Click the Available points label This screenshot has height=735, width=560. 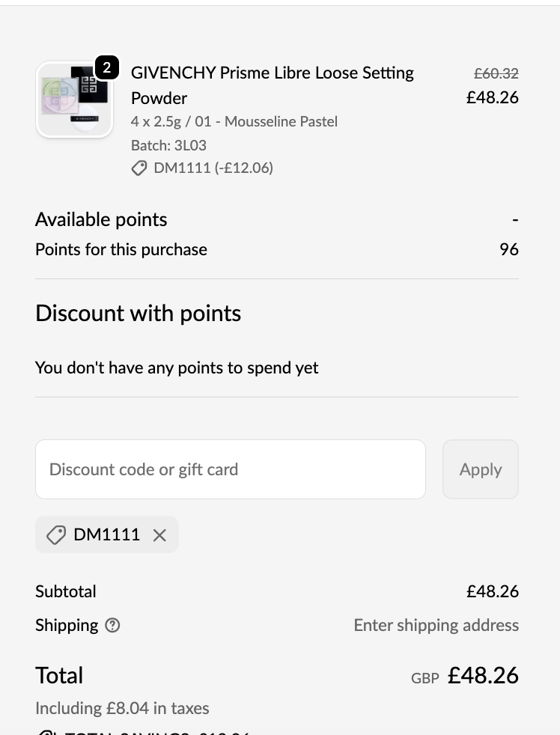[101, 219]
